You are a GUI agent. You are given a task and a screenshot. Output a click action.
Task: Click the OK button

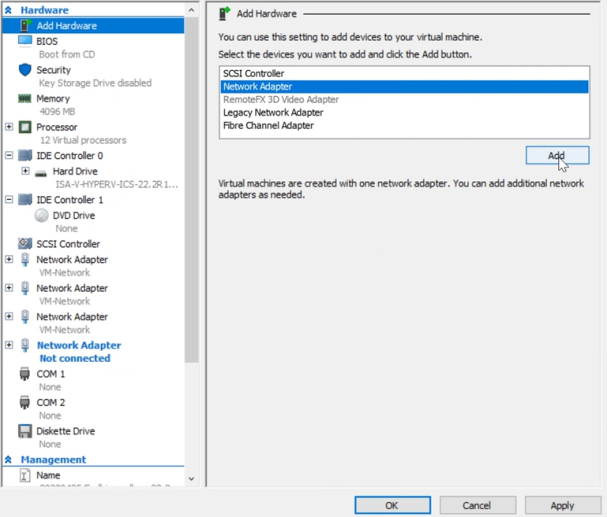392,505
